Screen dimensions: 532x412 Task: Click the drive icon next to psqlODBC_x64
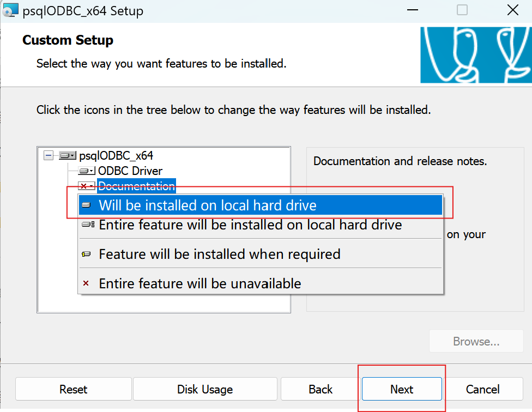(65, 155)
